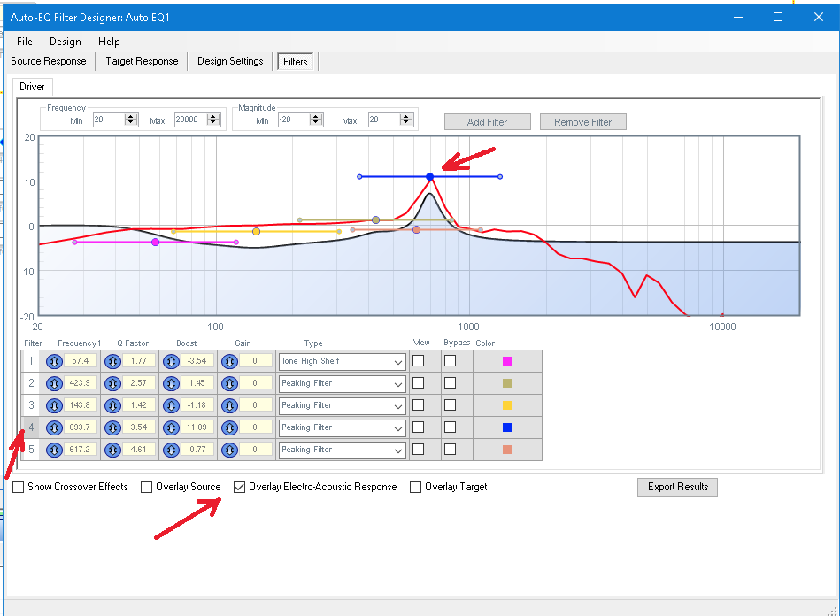Click the Export Results button
This screenshot has width=840, height=616.
[x=677, y=487]
